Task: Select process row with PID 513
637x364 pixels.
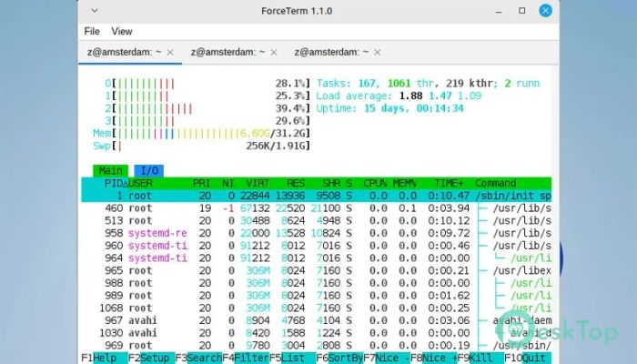Action: pos(317,220)
